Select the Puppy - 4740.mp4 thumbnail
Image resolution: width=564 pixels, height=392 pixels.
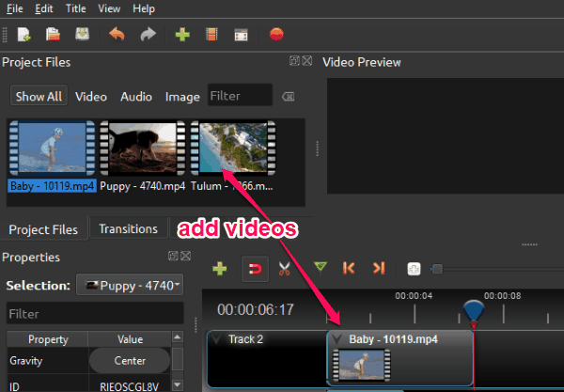143,148
